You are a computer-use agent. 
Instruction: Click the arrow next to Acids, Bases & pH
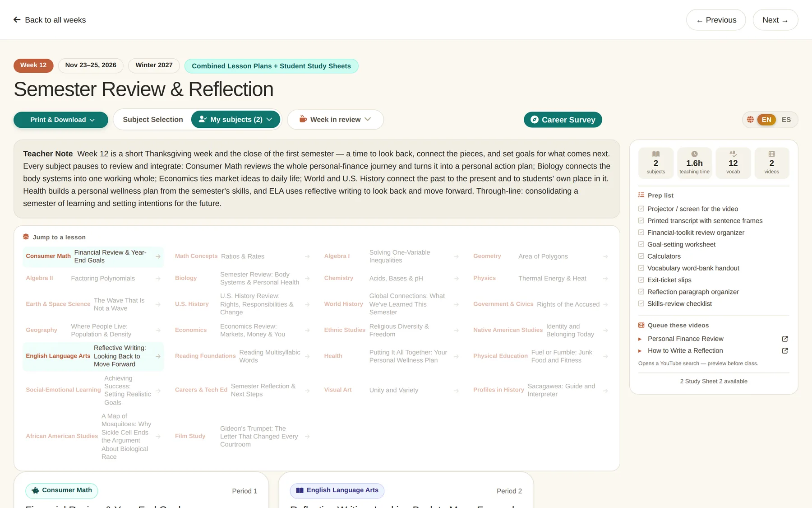[456, 279]
